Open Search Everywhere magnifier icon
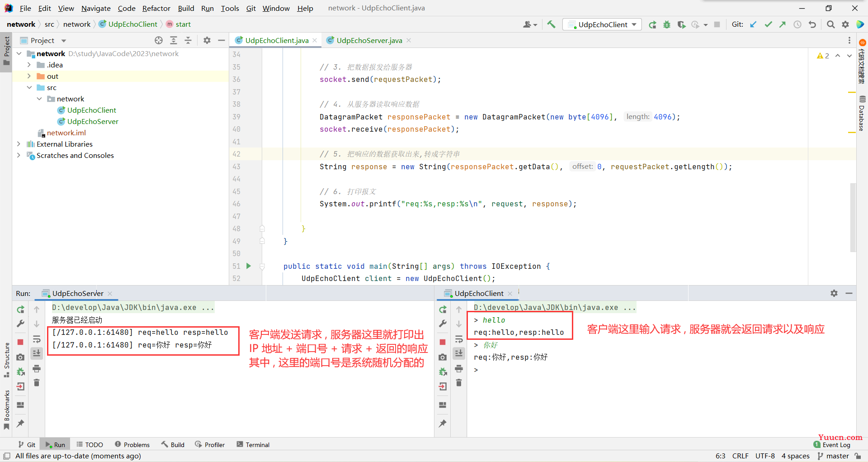 830,24
